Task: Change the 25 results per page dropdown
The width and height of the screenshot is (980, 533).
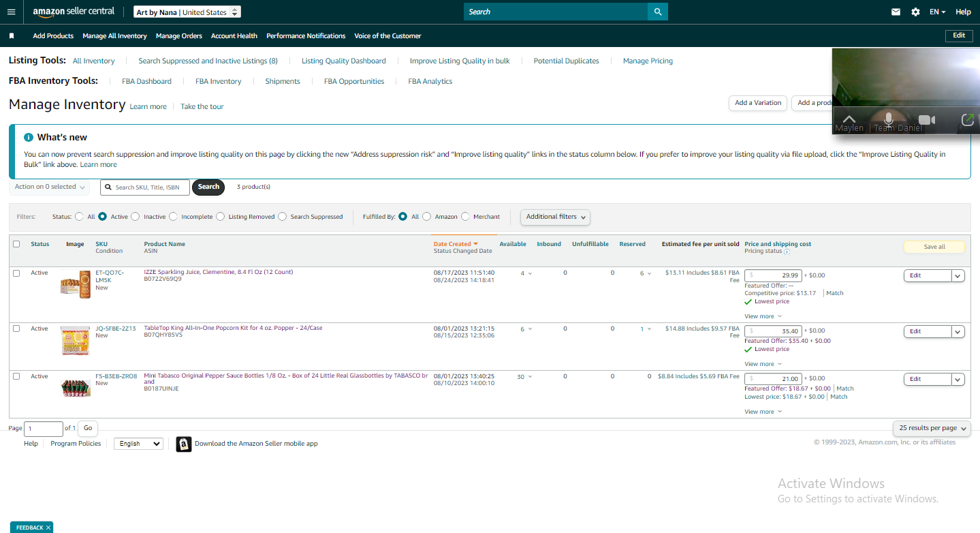Action: pyautogui.click(x=932, y=428)
